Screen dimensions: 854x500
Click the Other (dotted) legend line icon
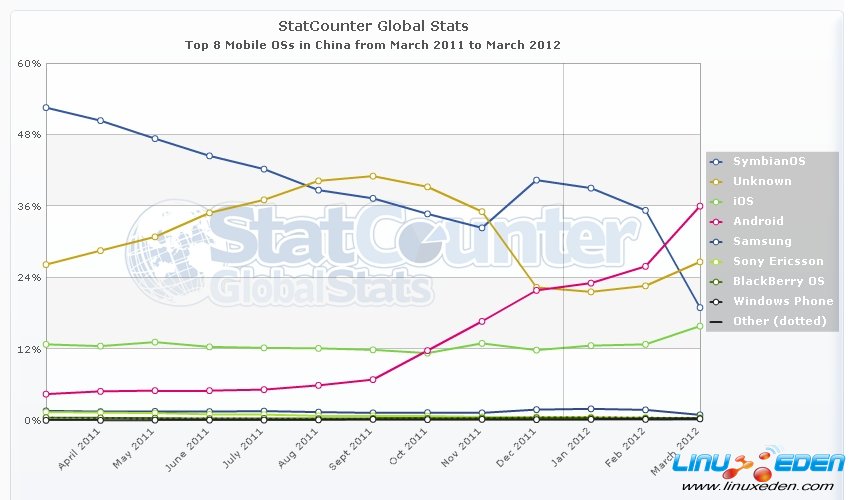click(715, 321)
